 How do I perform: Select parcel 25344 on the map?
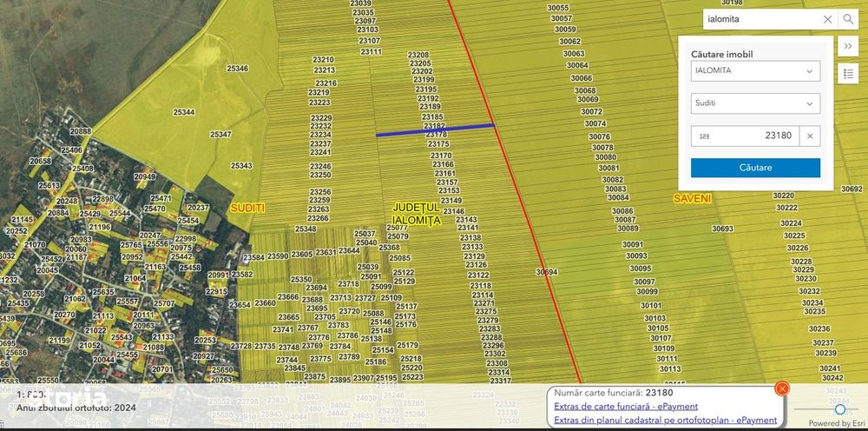[184, 112]
